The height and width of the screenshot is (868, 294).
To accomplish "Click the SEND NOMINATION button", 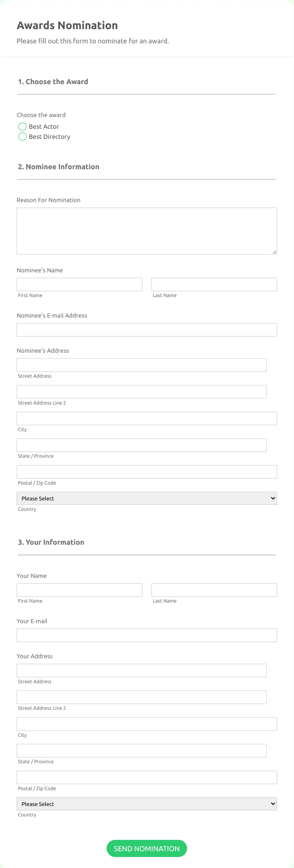I will pos(146,848).
